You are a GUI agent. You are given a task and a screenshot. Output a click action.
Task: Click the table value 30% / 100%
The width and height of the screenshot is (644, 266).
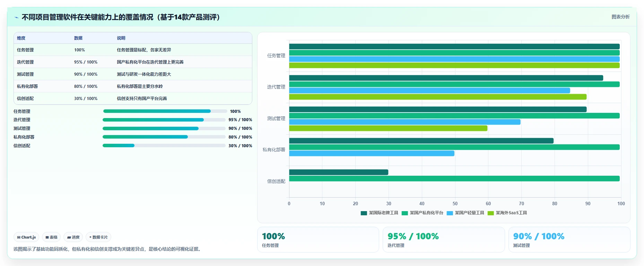tap(86, 99)
